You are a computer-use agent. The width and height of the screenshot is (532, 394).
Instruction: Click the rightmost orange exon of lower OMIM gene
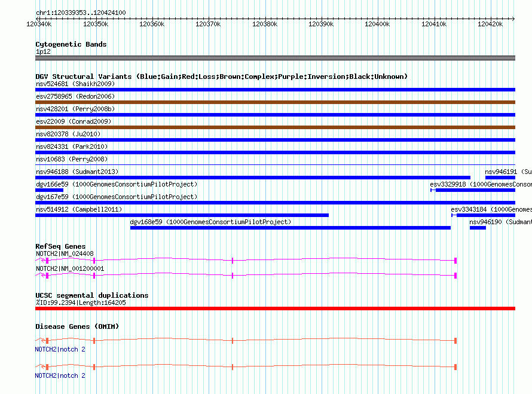point(455,367)
